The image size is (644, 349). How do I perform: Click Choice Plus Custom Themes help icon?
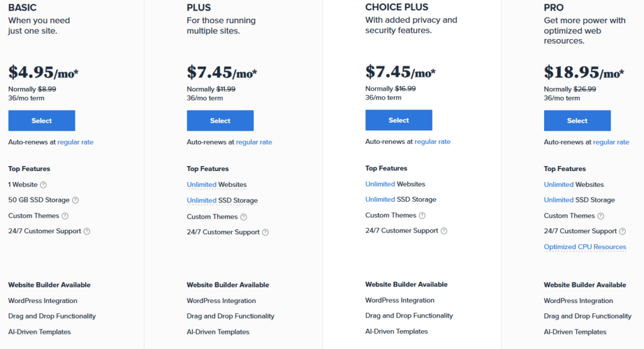click(x=422, y=215)
